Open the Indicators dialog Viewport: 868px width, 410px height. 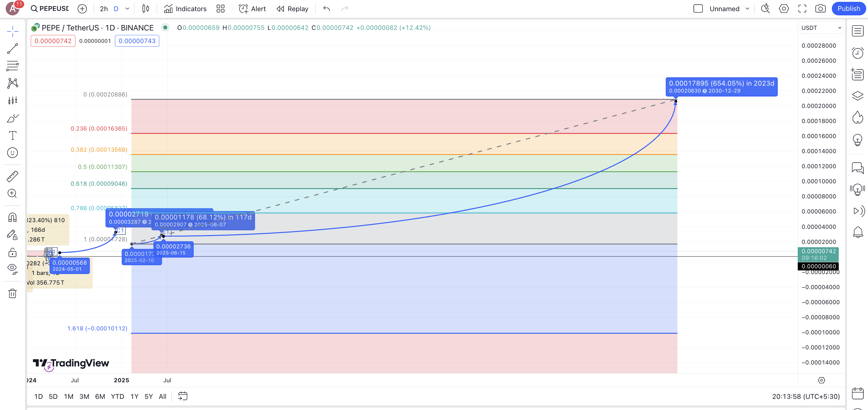point(185,9)
